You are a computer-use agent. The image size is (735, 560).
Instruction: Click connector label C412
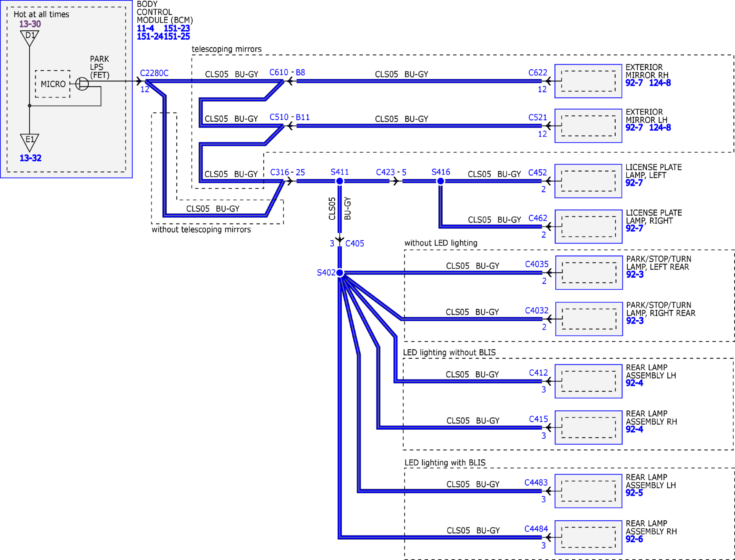(538, 373)
